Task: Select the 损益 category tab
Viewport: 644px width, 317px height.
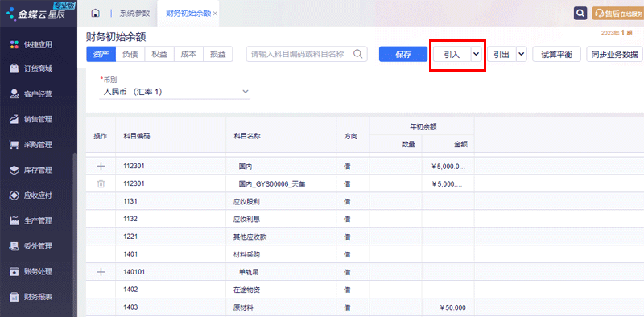Action: coord(218,54)
